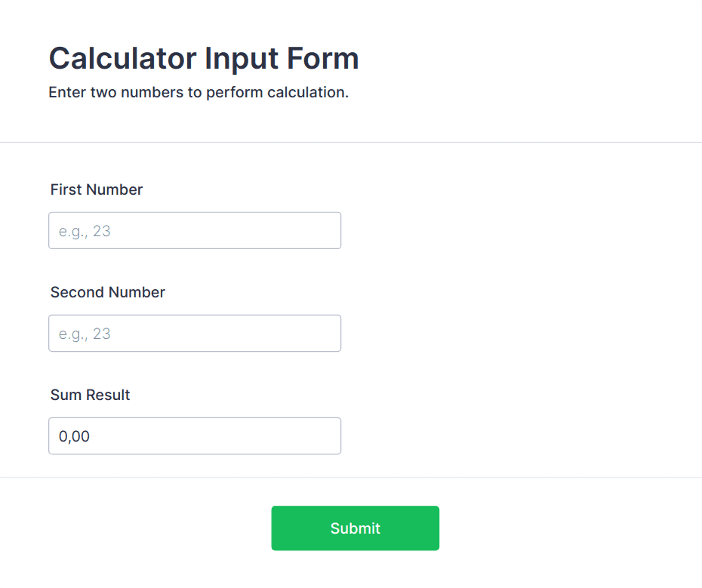702x588 pixels.
Task: Click the Sum Result input field
Action: point(195,436)
